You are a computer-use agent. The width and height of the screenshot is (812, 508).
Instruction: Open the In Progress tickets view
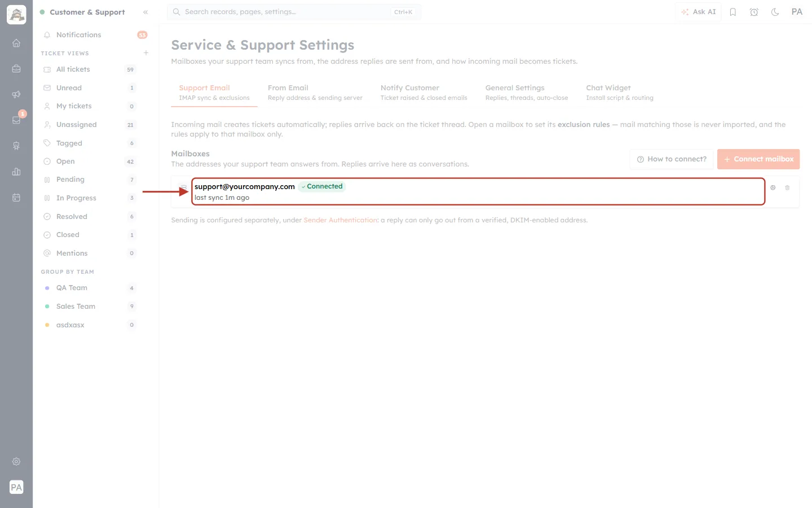[x=90, y=198]
